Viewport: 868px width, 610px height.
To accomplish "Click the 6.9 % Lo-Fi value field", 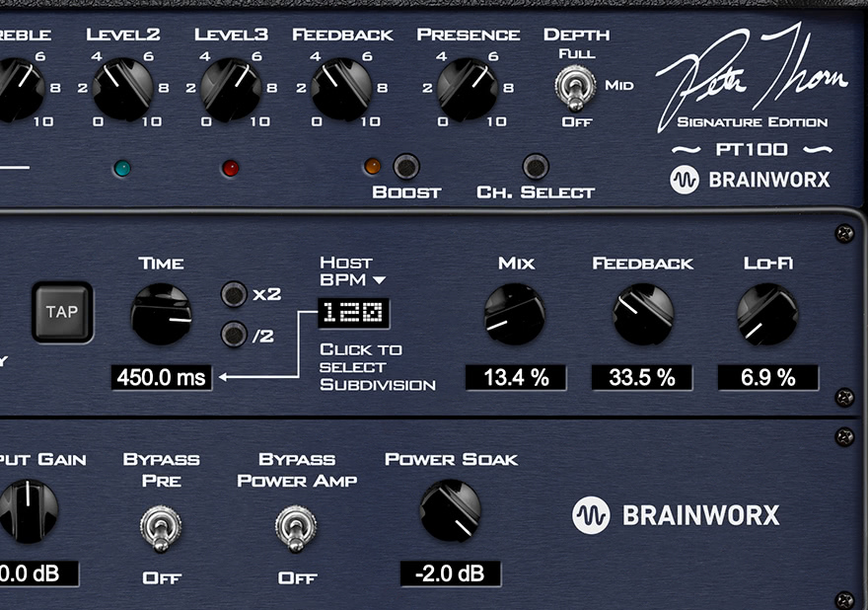I will pos(767,377).
